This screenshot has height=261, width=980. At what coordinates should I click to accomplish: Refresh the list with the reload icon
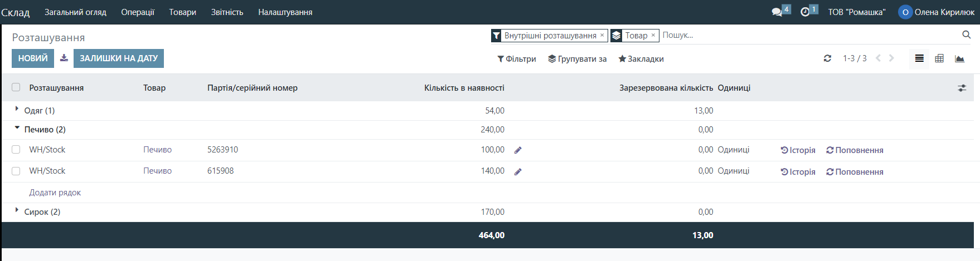[x=827, y=58]
